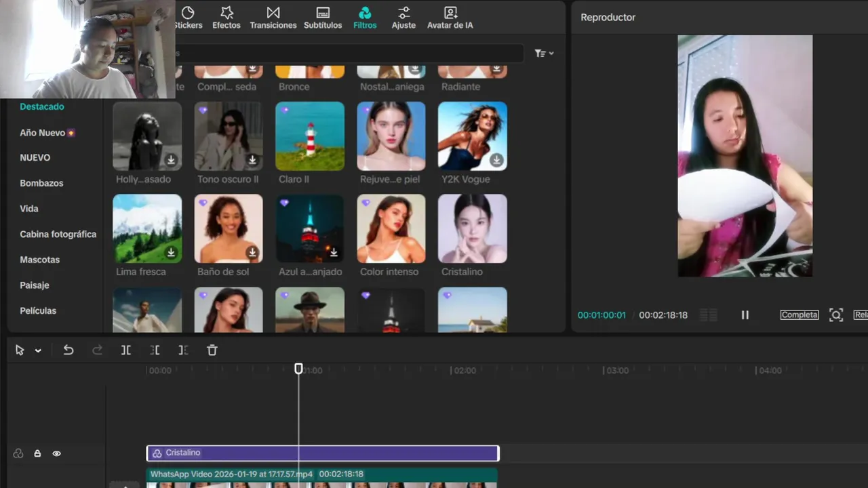Select the Holly...asado filter thumbnail
Viewport: 868px width, 488px height.
pos(147,136)
